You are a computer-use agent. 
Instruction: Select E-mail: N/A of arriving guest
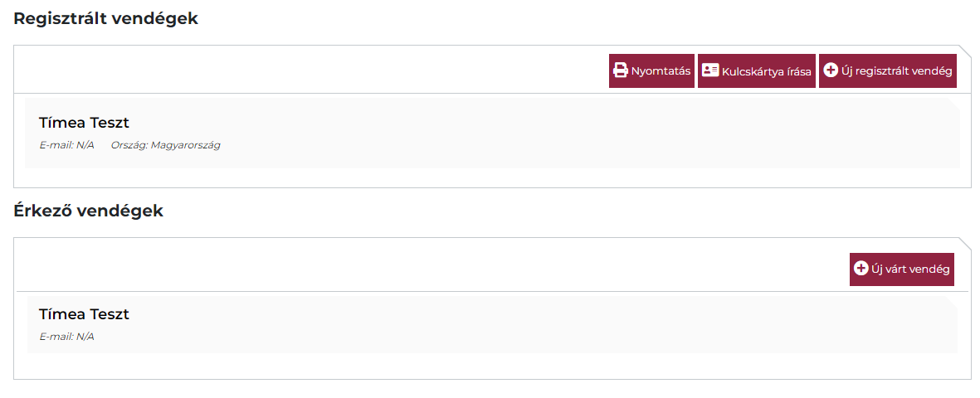[x=66, y=337]
